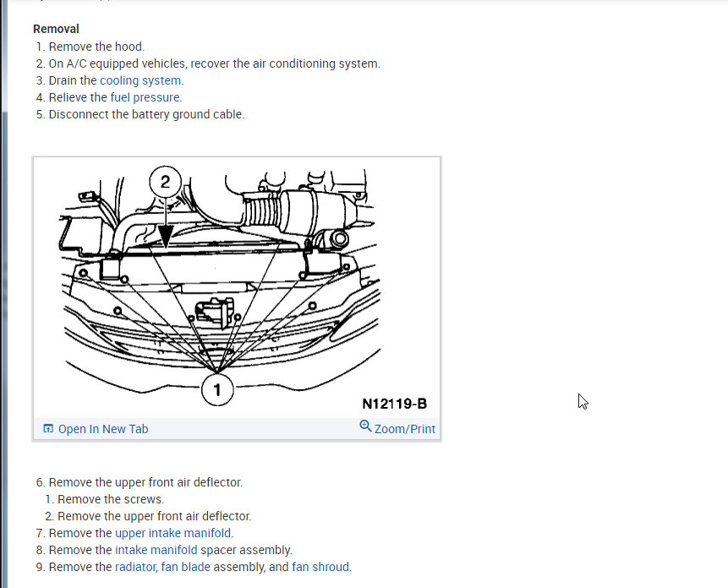Click the N12119-B air deflector diagram

click(x=236, y=288)
